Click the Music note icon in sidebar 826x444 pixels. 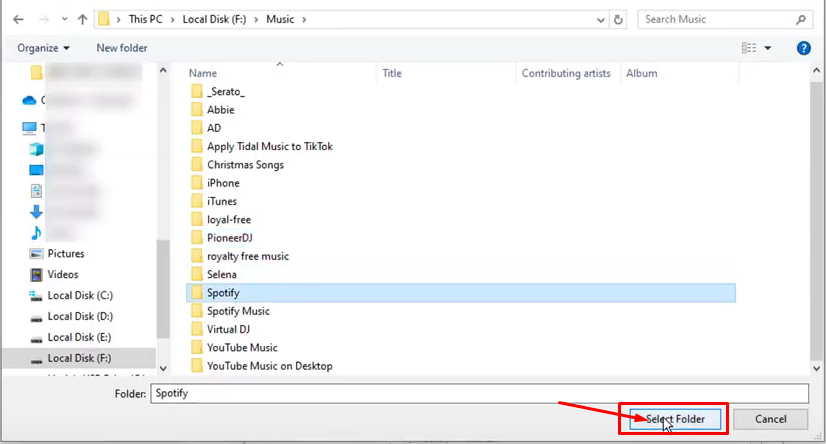36,233
